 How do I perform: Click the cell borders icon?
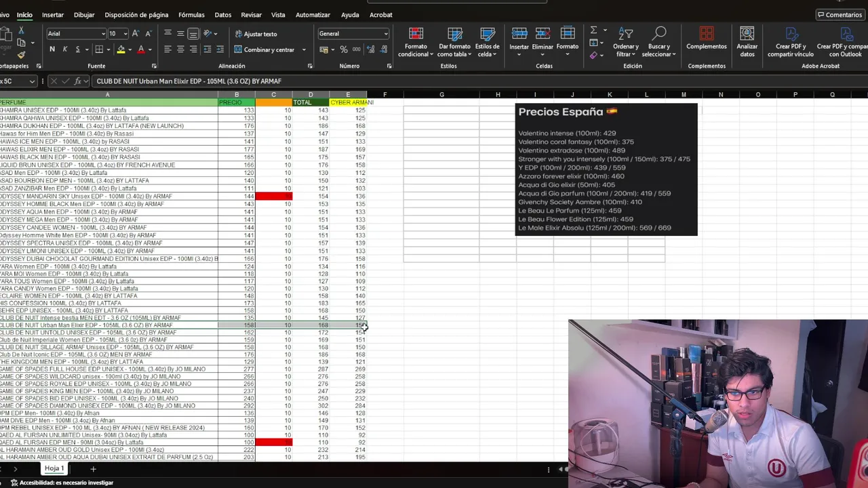(99, 49)
